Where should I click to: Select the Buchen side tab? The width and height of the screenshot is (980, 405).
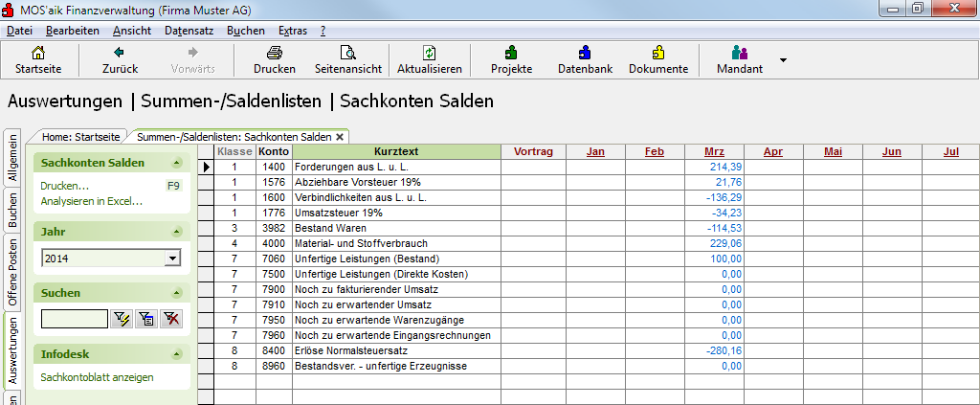pyautogui.click(x=13, y=210)
